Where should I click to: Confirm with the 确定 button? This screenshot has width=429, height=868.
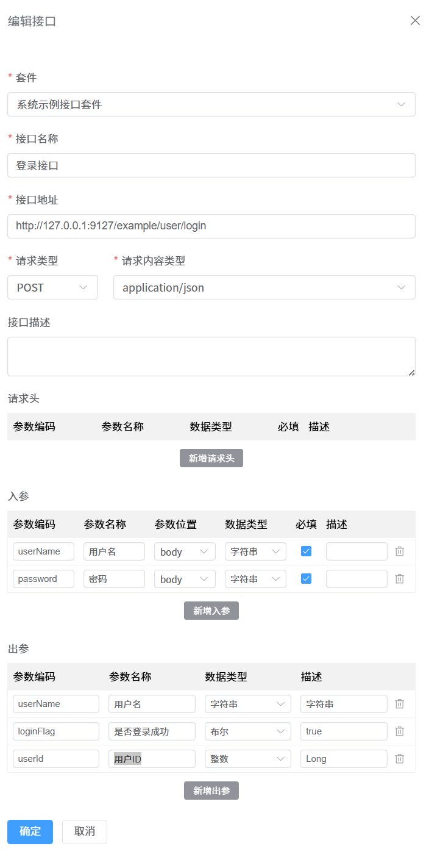30,832
